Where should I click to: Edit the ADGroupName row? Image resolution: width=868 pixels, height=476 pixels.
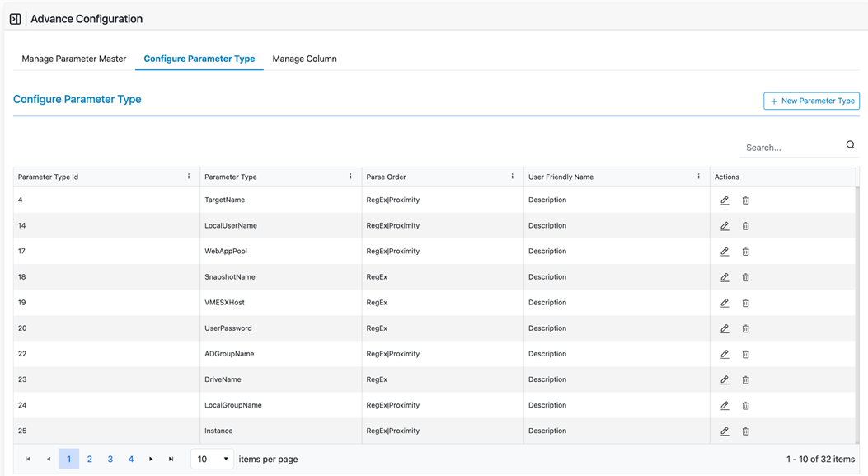coord(725,354)
